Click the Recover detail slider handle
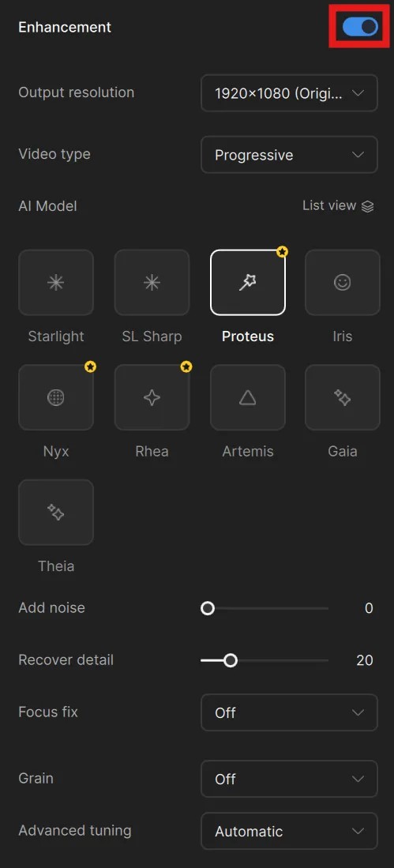The image size is (394, 868). [231, 660]
